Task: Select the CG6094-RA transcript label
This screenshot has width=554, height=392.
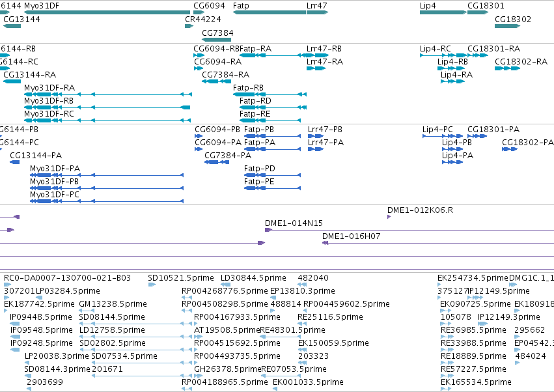Action: coord(217,62)
